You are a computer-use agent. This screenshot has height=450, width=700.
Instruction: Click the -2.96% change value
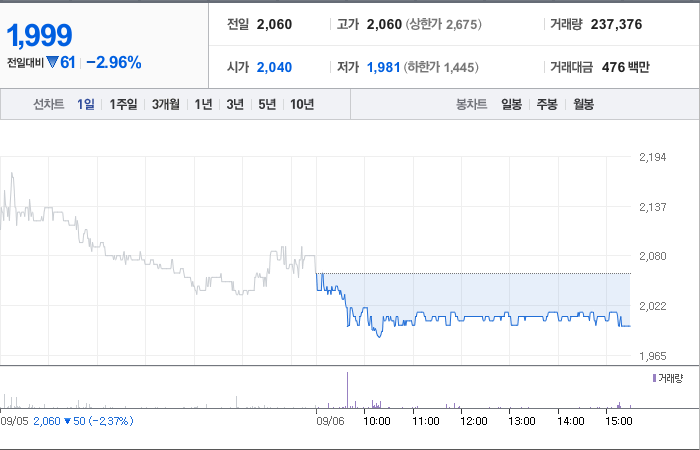coord(114,62)
